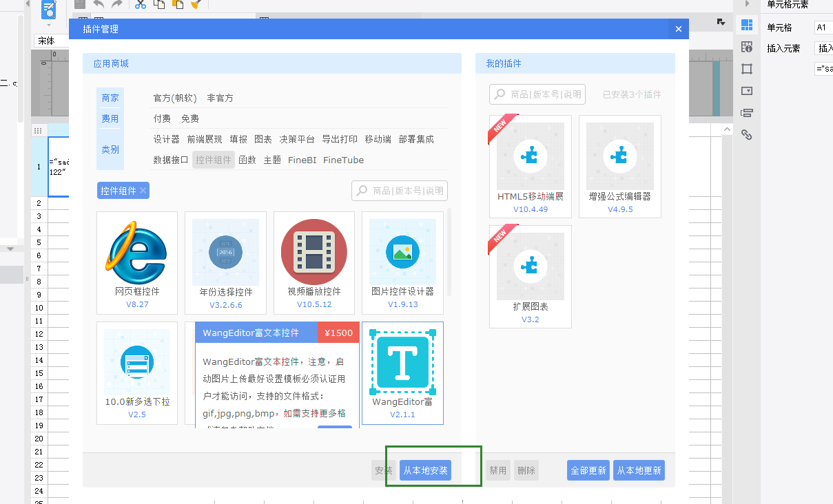Viewport: 833px width, 504px height.
Task: Click the template preview icon
Action: coord(49,9)
